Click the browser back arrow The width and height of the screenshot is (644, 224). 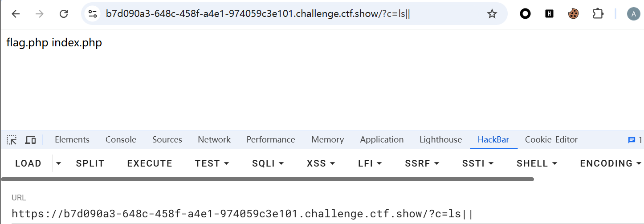pyautogui.click(x=16, y=14)
